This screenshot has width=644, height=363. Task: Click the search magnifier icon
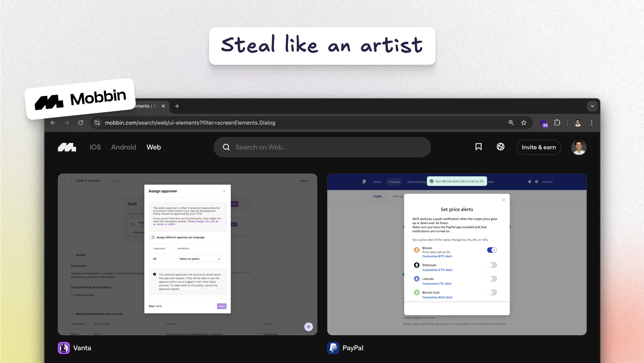click(x=226, y=147)
